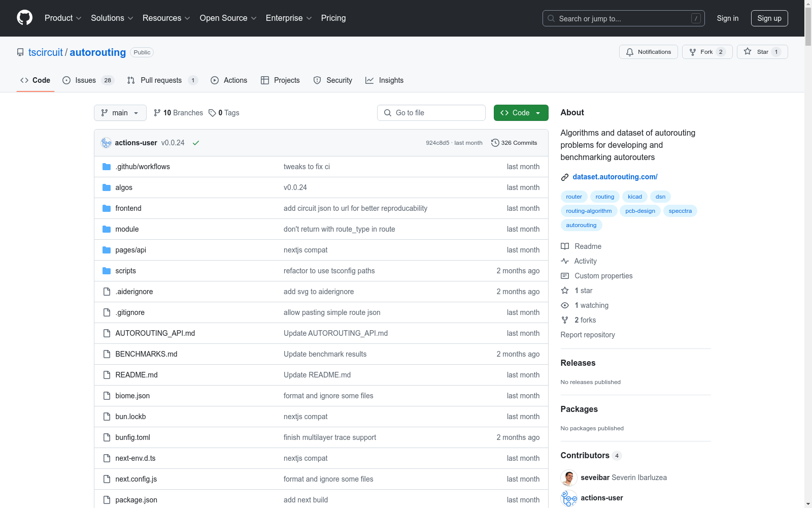The image size is (812, 508).
Task: Click the seveibar contributor avatar
Action: [x=569, y=478]
